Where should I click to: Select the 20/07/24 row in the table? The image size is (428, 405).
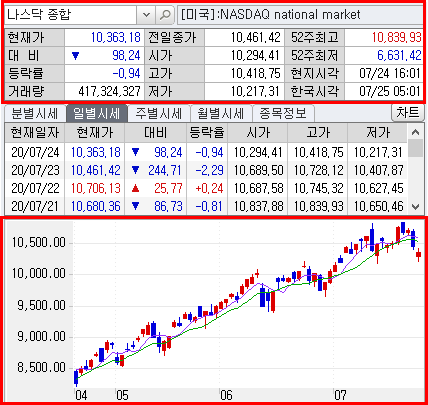click(206, 152)
